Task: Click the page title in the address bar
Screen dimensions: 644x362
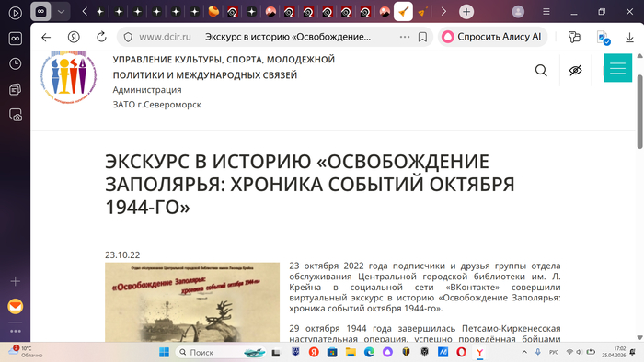Action: (288, 37)
